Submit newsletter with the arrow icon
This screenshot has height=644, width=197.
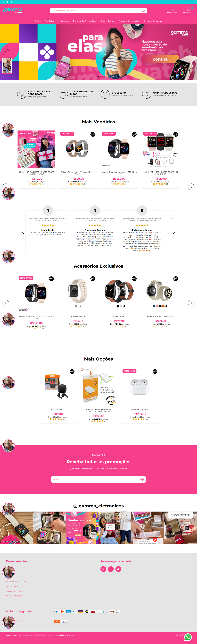(x=142, y=479)
